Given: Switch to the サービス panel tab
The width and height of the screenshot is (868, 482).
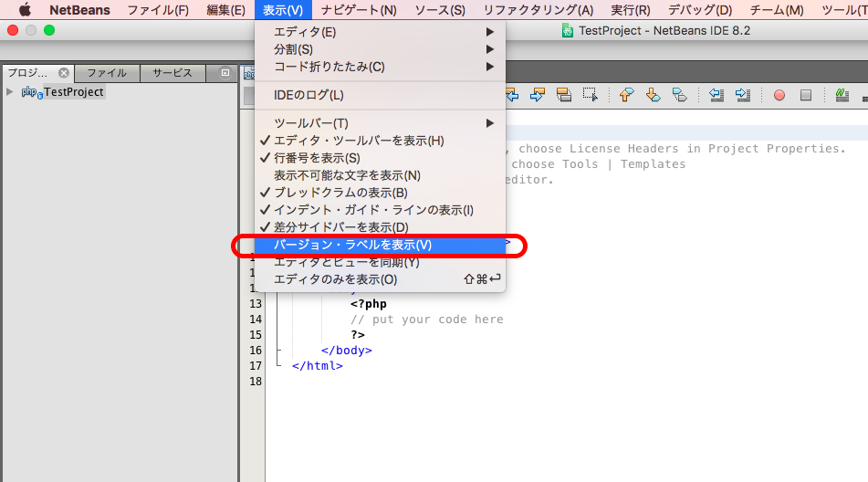Looking at the screenshot, I should tap(173, 73).
